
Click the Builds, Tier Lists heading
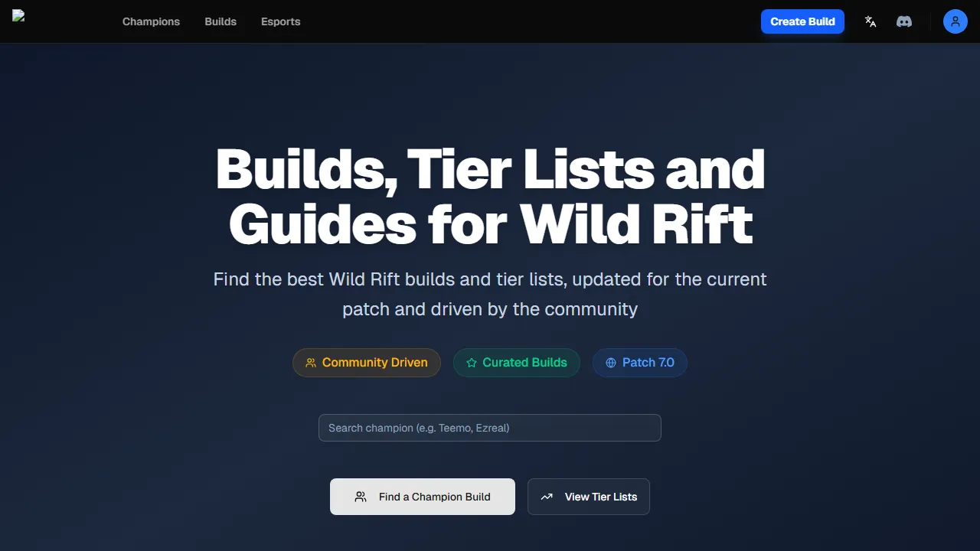[x=490, y=196]
